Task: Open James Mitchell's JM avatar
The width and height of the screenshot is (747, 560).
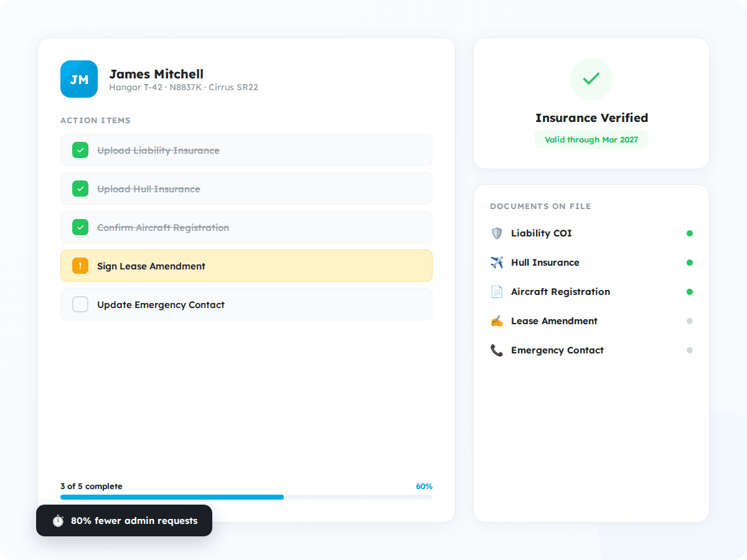Action: click(79, 79)
